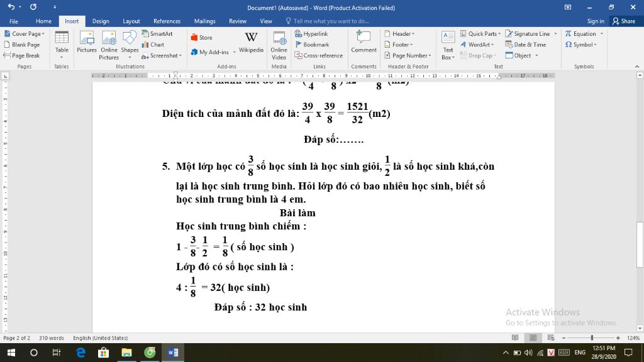Insert Date & Time
Viewport: 644px width, 362px height.
click(526, 45)
